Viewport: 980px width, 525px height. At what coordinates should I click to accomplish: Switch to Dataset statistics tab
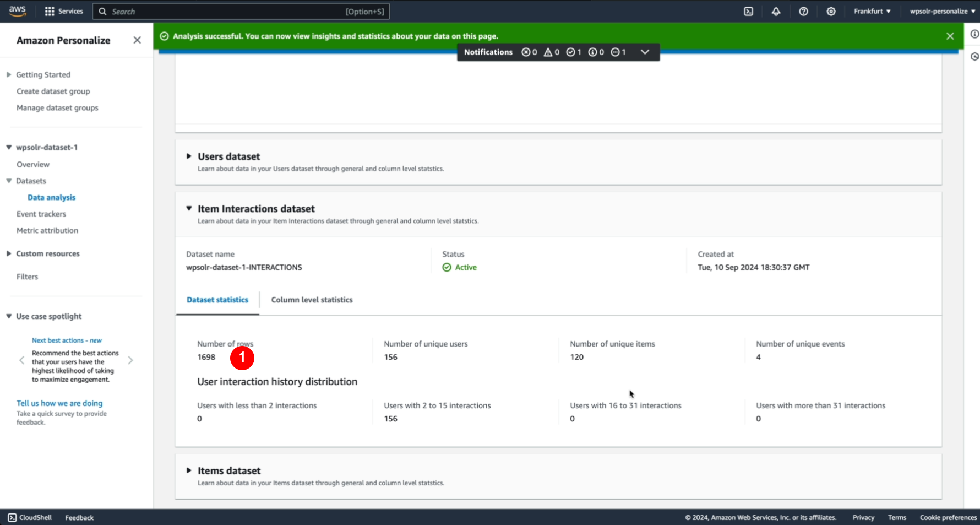coord(217,300)
